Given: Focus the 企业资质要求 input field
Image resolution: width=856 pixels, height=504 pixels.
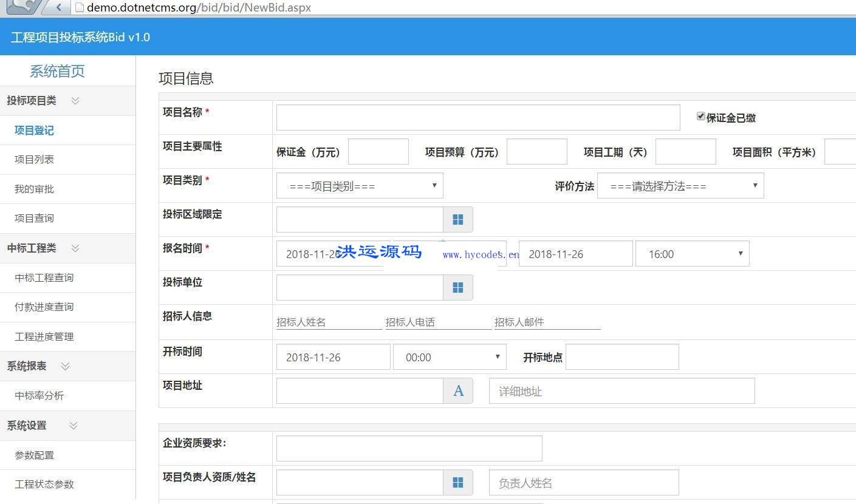Looking at the screenshot, I should tap(409, 448).
